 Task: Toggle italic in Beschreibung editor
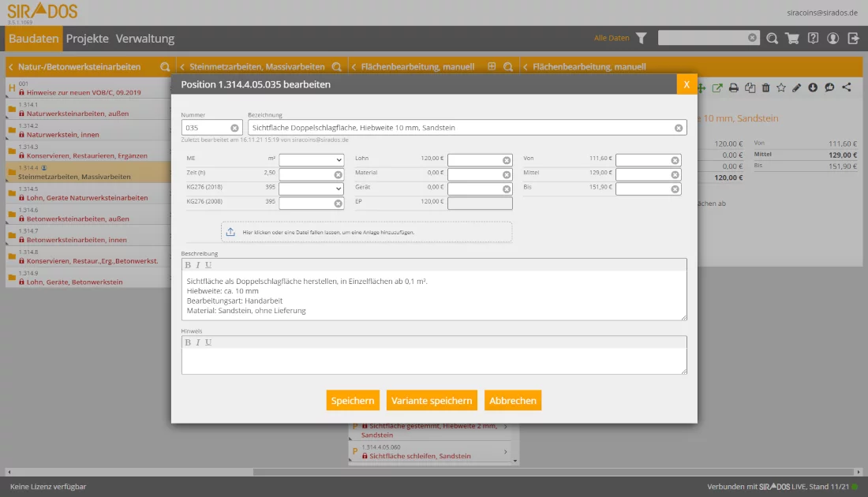coord(197,265)
